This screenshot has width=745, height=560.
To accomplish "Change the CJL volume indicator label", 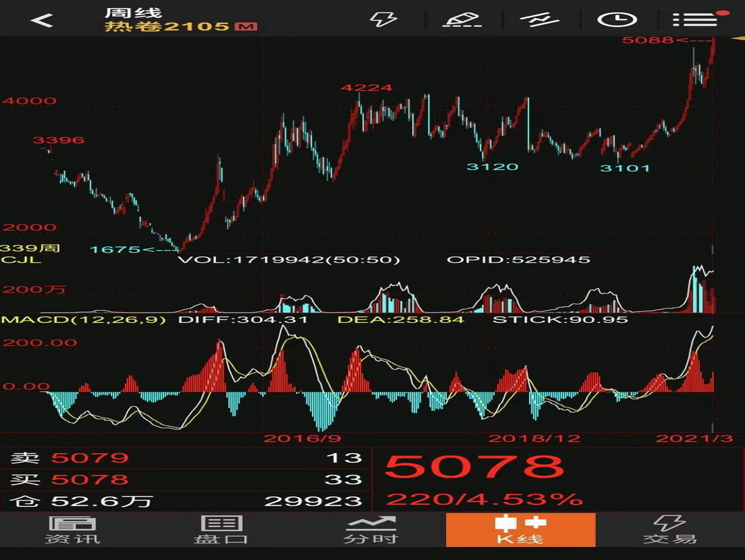I will click(x=21, y=259).
